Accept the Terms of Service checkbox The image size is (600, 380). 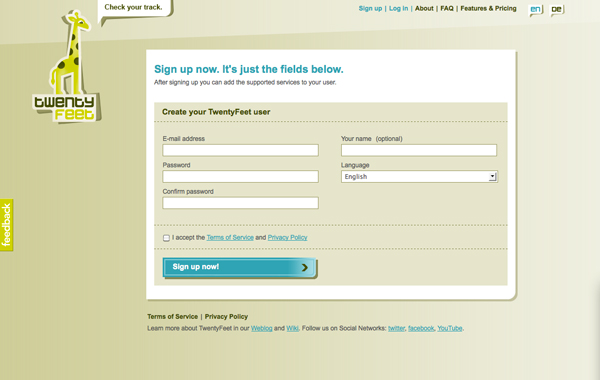166,238
